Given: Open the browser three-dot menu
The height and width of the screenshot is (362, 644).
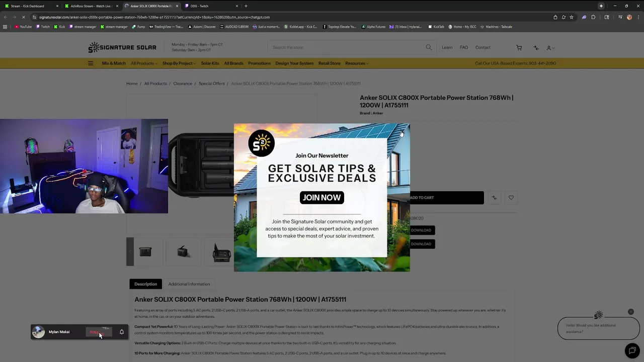Looking at the screenshot, I should point(638,17).
